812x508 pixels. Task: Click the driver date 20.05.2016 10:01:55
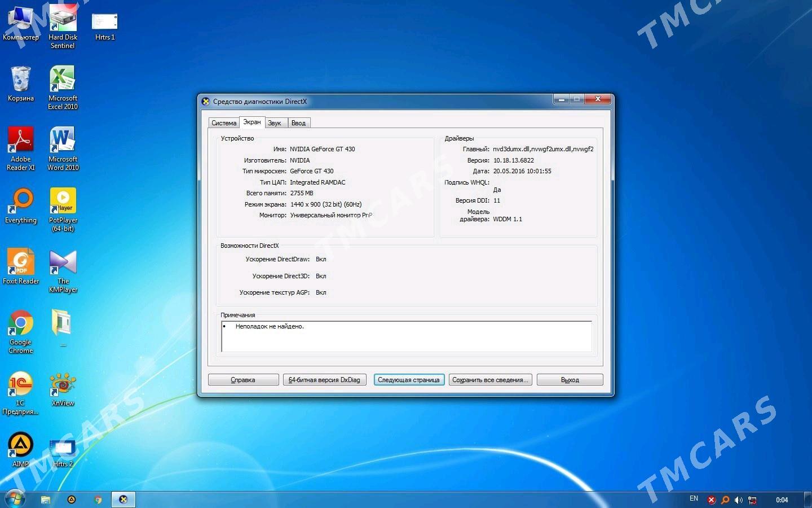522,171
